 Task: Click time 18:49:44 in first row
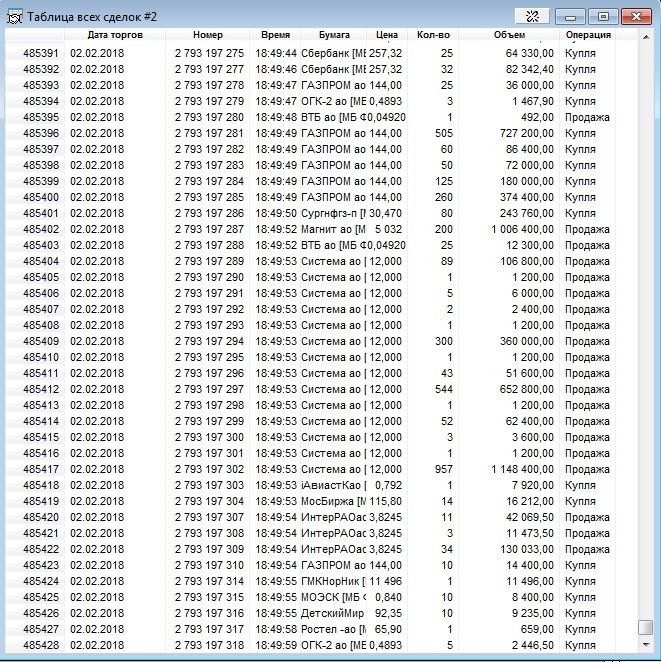point(276,54)
